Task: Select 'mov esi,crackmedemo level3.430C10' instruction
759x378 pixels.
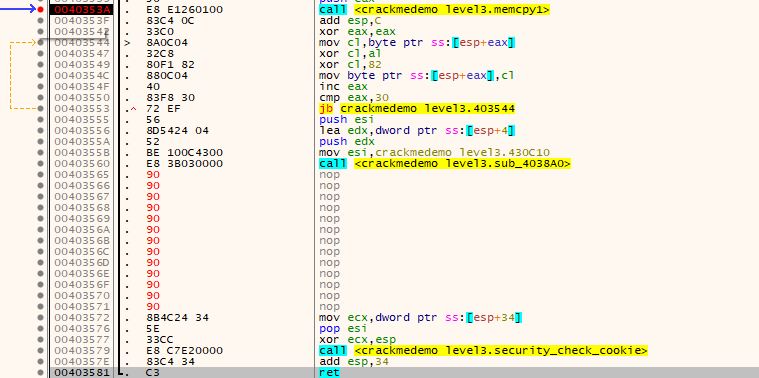Action: pyautogui.click(x=434, y=152)
